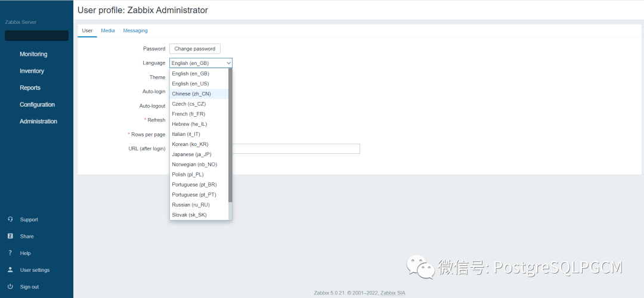644x298 pixels.
Task: Click the User settings person icon
Action: [x=10, y=270]
